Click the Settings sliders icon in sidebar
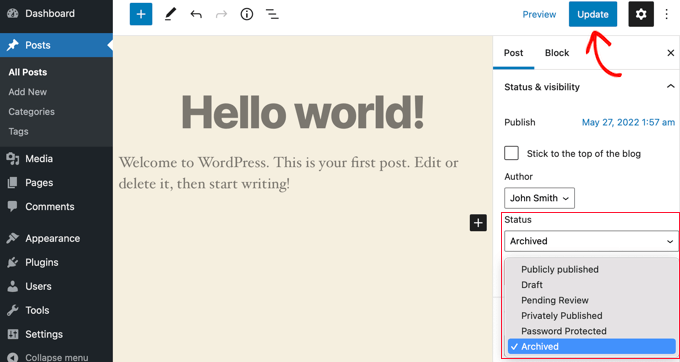Image resolution: width=680 pixels, height=362 pixels. click(x=13, y=334)
